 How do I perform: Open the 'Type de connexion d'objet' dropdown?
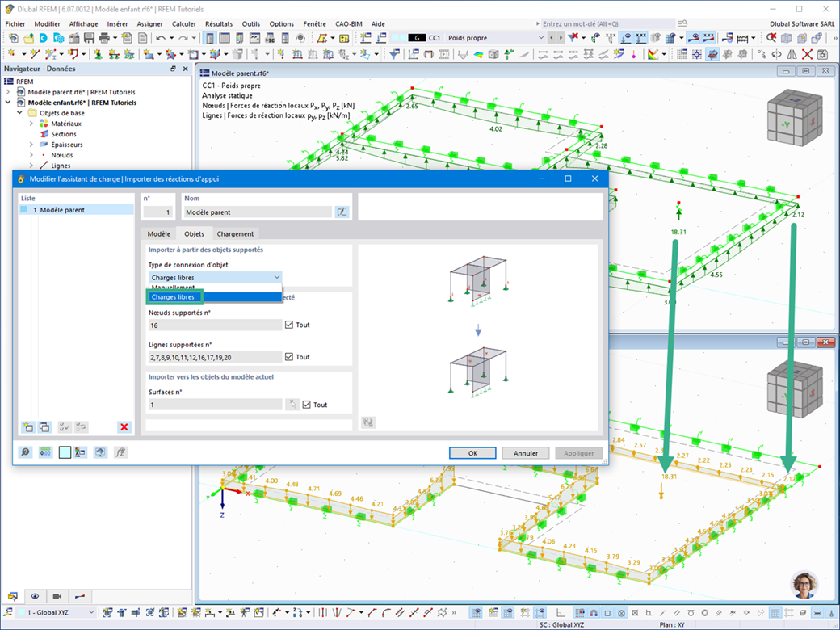coord(215,278)
